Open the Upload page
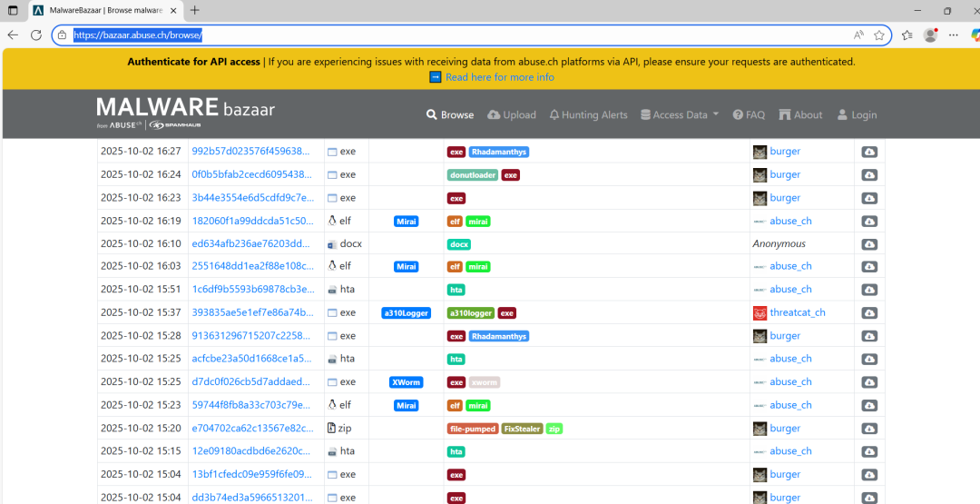980x504 pixels. pyautogui.click(x=512, y=115)
